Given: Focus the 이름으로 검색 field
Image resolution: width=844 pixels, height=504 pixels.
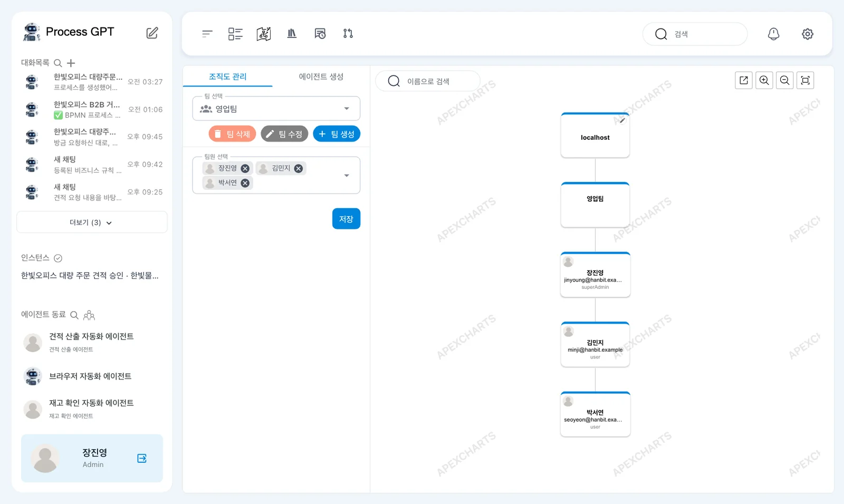Looking at the screenshot, I should click(x=428, y=81).
